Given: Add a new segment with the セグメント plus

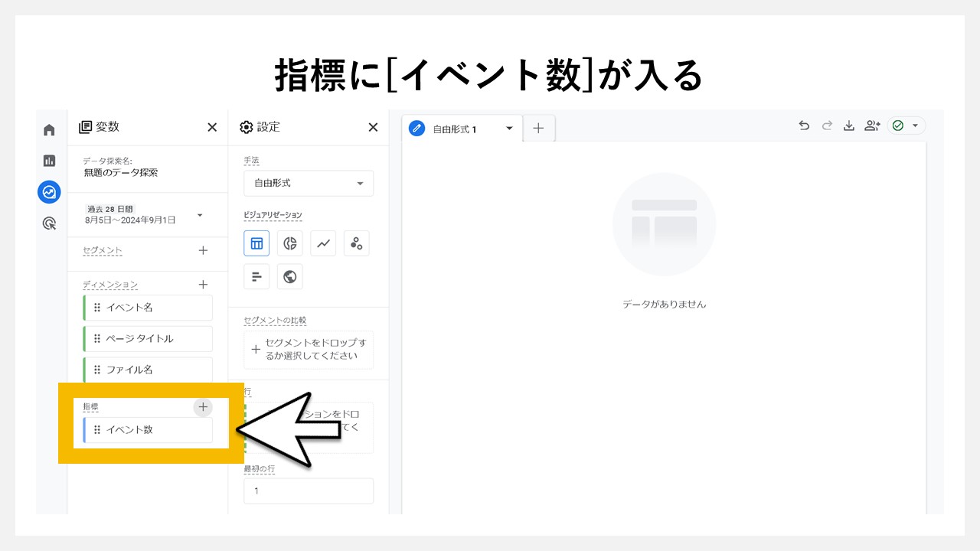Looking at the screenshot, I should (202, 250).
